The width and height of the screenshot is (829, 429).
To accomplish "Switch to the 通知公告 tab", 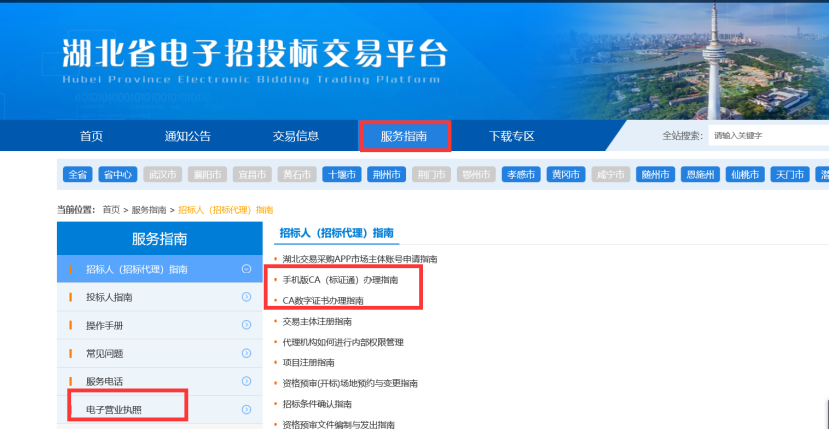I will point(188,136).
